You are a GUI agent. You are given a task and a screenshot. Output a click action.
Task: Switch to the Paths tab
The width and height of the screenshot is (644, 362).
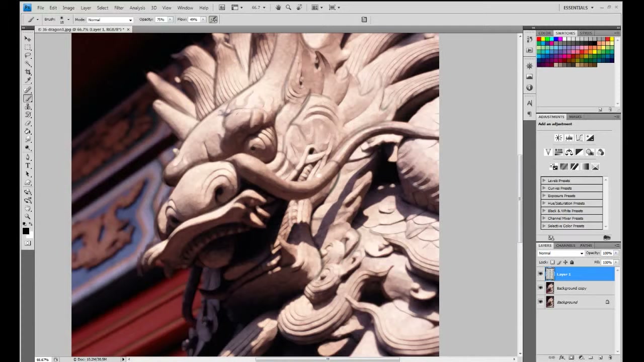click(x=586, y=245)
